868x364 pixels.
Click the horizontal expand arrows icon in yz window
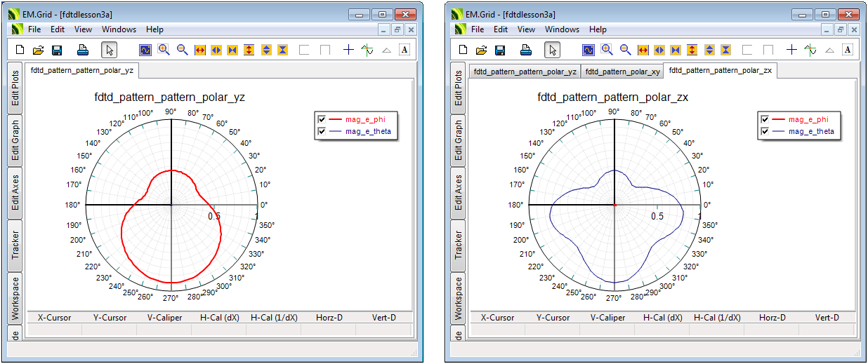(199, 50)
